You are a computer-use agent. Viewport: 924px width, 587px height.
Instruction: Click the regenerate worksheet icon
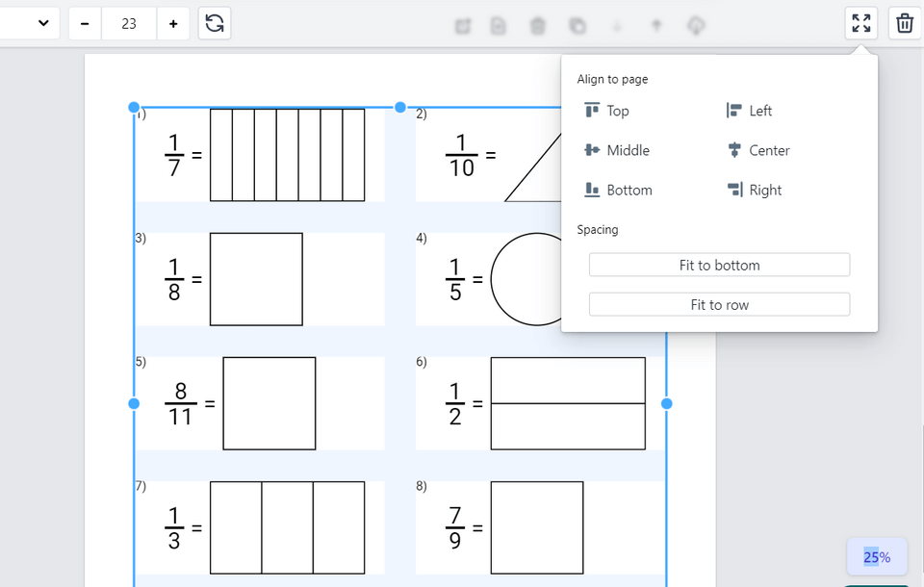click(214, 23)
